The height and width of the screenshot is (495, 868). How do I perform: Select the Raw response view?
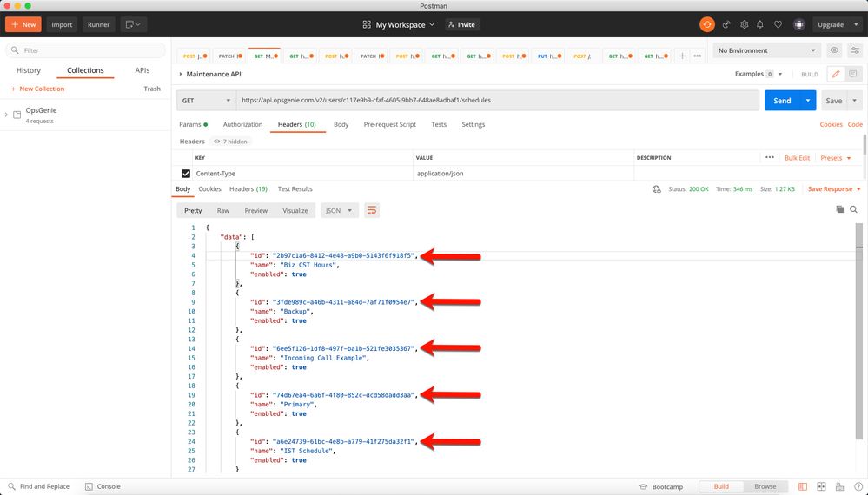pyautogui.click(x=223, y=210)
